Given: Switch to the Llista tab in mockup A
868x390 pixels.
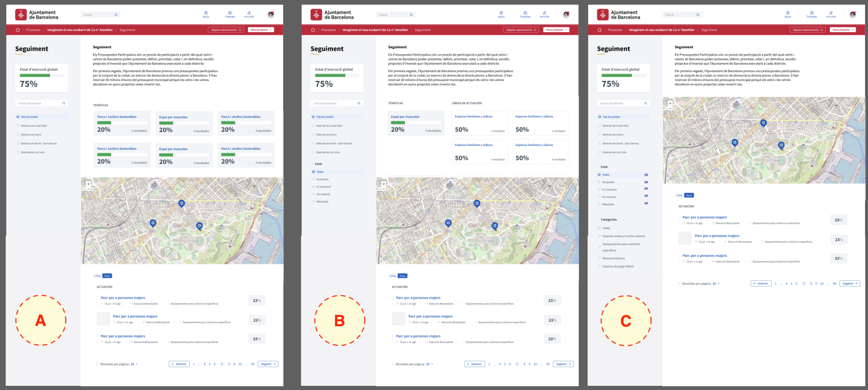Looking at the screenshot, I should pos(97,276).
